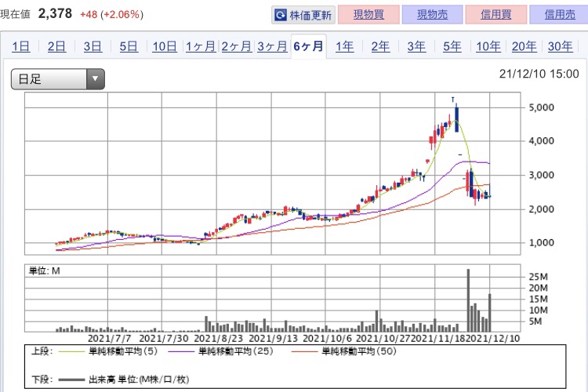Open the 信用売 margin sell link
The height and width of the screenshot is (392, 588).
[x=560, y=15]
